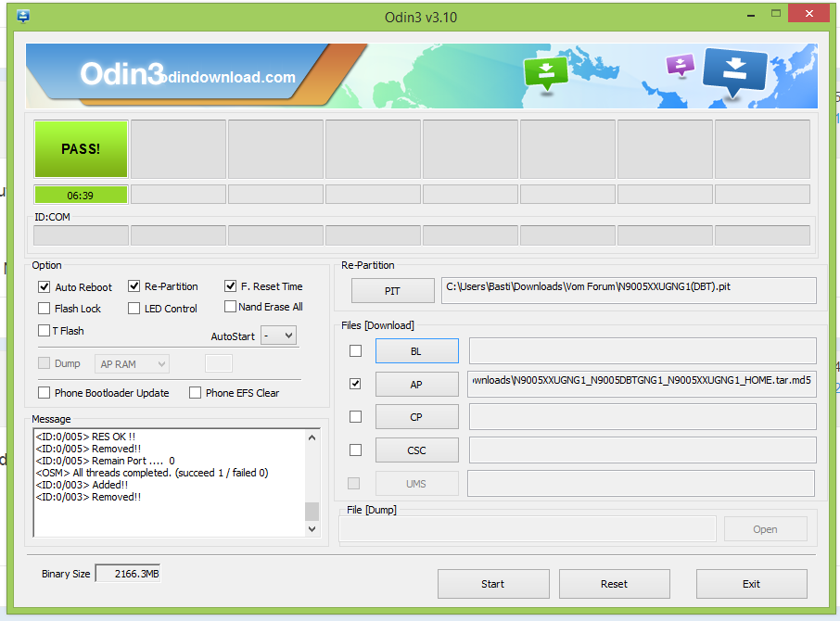
Task: Click the CP file path field
Action: tap(643, 416)
